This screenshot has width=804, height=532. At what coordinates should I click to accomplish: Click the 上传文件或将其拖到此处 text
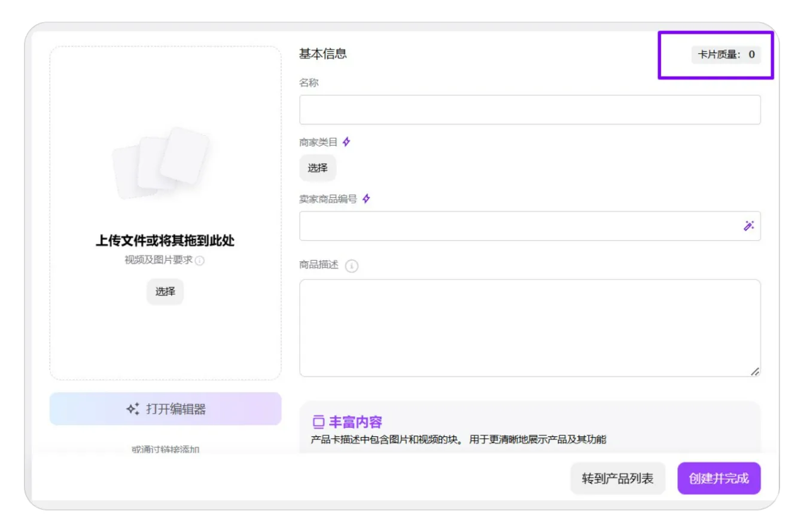click(x=165, y=241)
